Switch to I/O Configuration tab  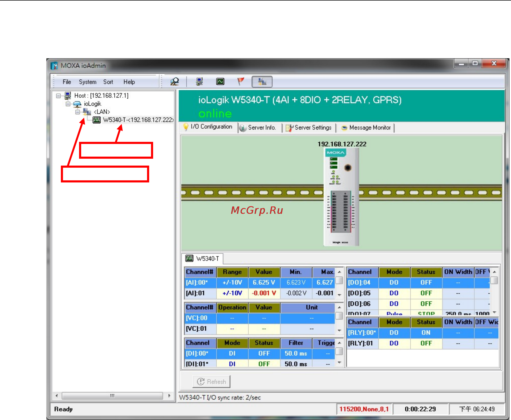[x=208, y=127]
